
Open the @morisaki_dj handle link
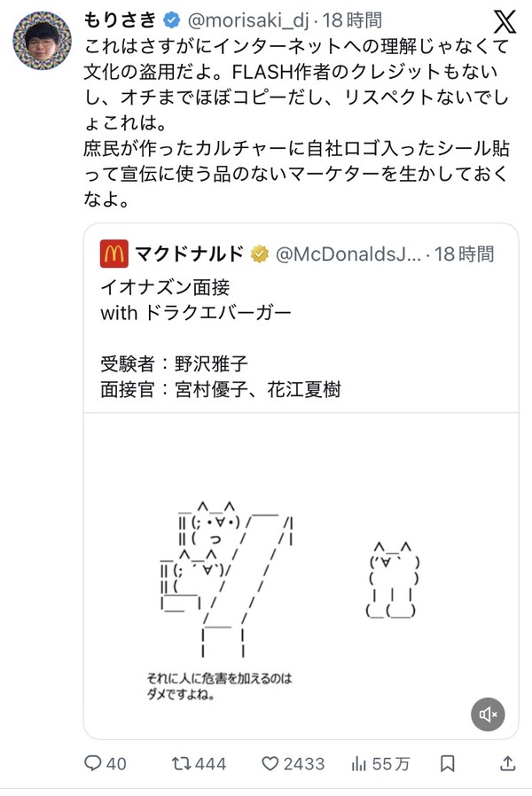248,20
